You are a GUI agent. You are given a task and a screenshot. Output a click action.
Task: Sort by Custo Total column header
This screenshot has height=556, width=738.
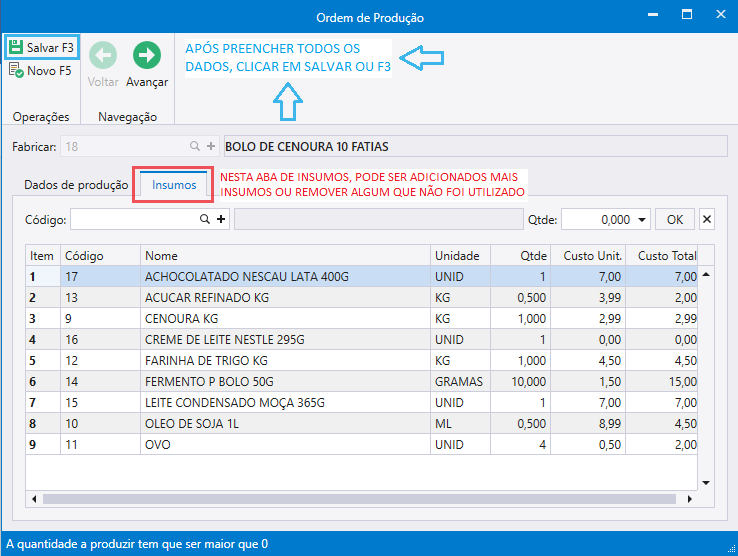[x=661, y=256]
